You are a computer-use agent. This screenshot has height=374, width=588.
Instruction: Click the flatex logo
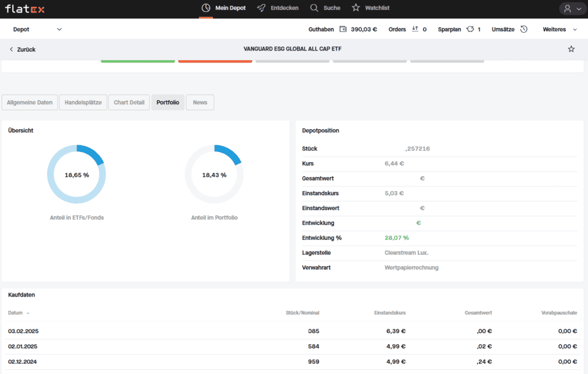click(x=25, y=9)
